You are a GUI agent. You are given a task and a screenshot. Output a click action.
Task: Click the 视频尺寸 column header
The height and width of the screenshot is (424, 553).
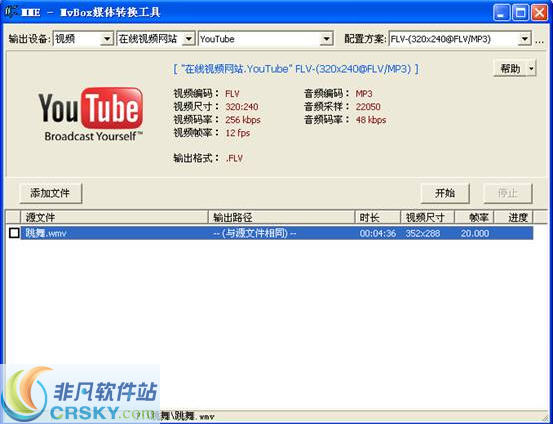pyautogui.click(x=427, y=217)
